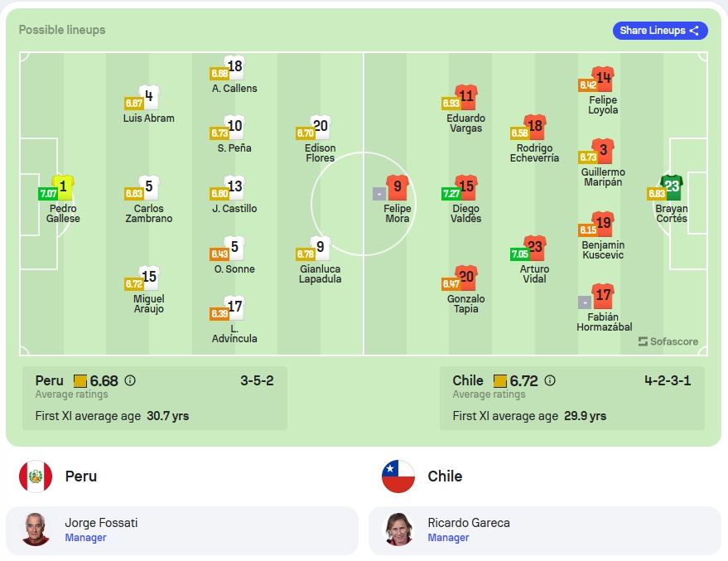The height and width of the screenshot is (561, 728).
Task: Select Pedro Gallese's yellow goalkeeper jersey
Action: [63, 187]
